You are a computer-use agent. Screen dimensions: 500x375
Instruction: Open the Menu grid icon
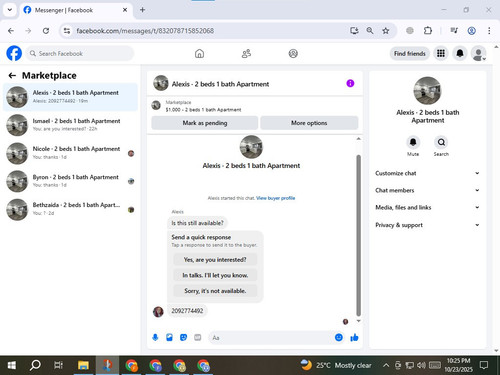[x=441, y=53]
